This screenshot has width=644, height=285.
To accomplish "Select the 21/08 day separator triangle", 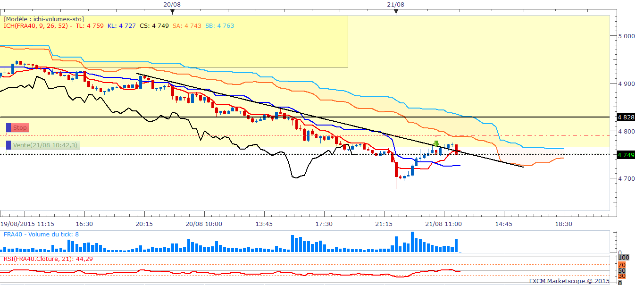I will (396, 12).
